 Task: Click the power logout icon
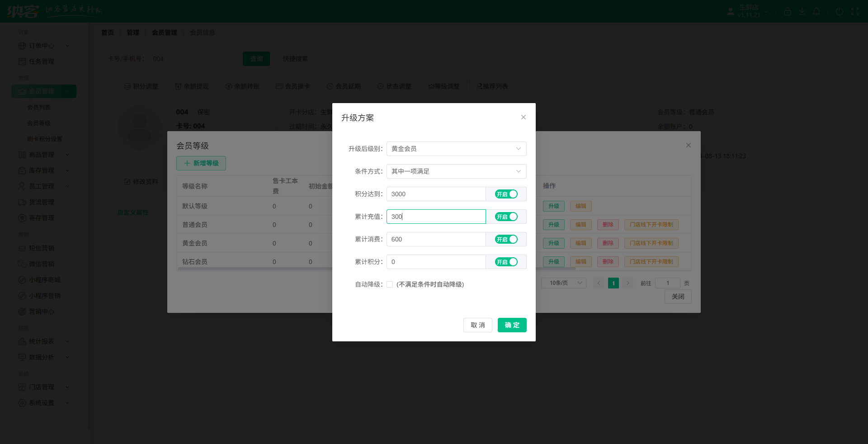click(839, 11)
